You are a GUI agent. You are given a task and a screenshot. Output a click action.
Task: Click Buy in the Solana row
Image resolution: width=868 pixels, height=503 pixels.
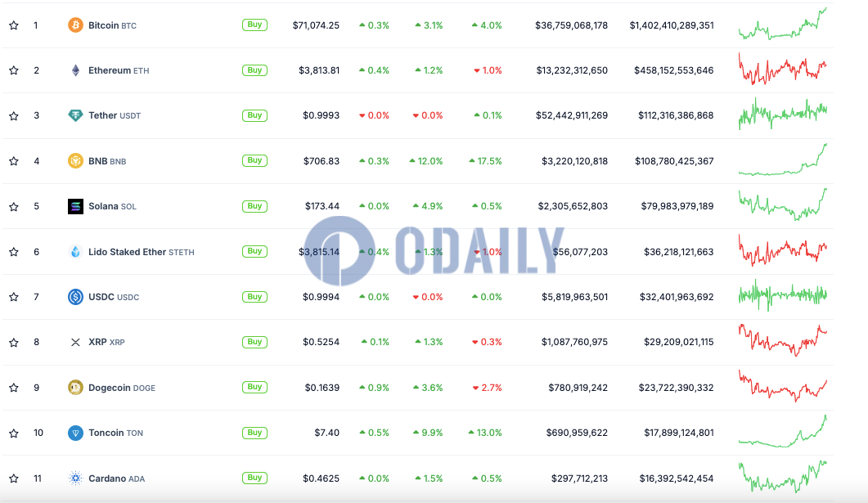point(254,206)
